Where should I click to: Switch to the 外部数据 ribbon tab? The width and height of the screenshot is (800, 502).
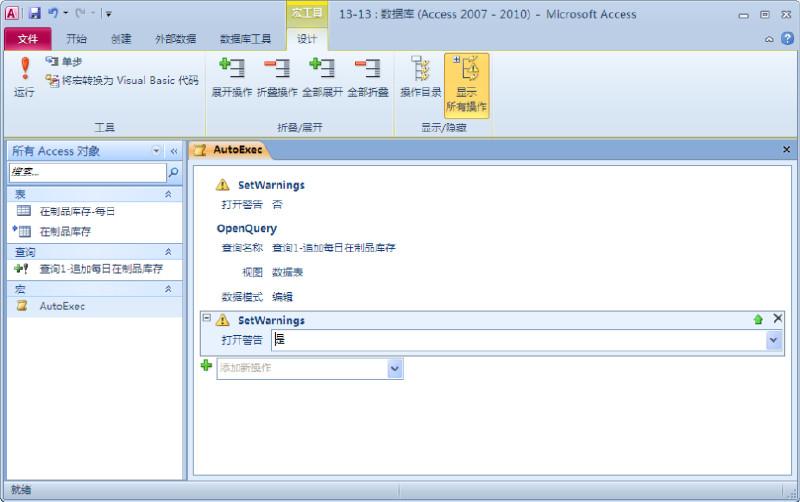pos(176,39)
